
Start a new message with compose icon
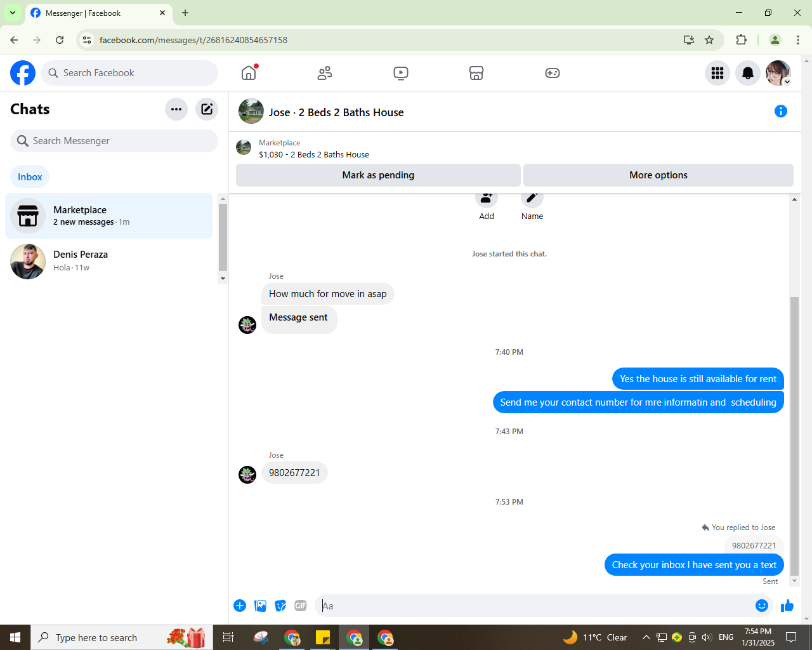tap(207, 109)
